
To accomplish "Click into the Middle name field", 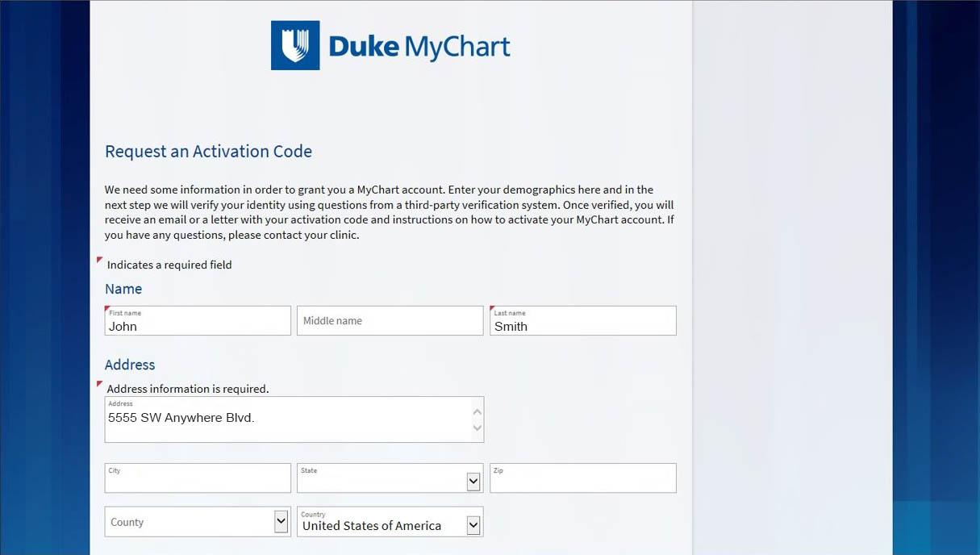I will (x=390, y=320).
